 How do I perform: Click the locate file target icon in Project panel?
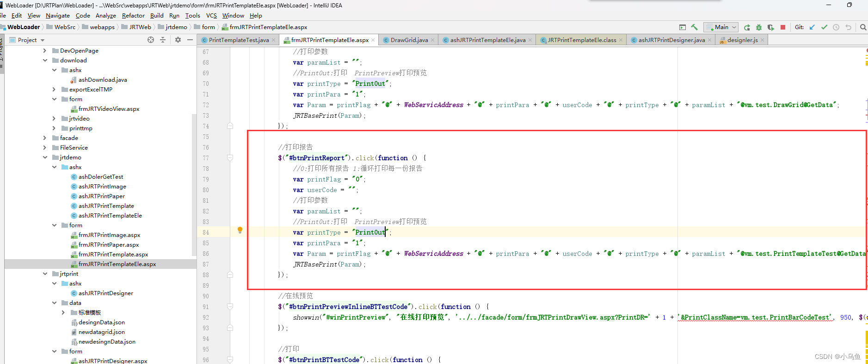click(151, 40)
